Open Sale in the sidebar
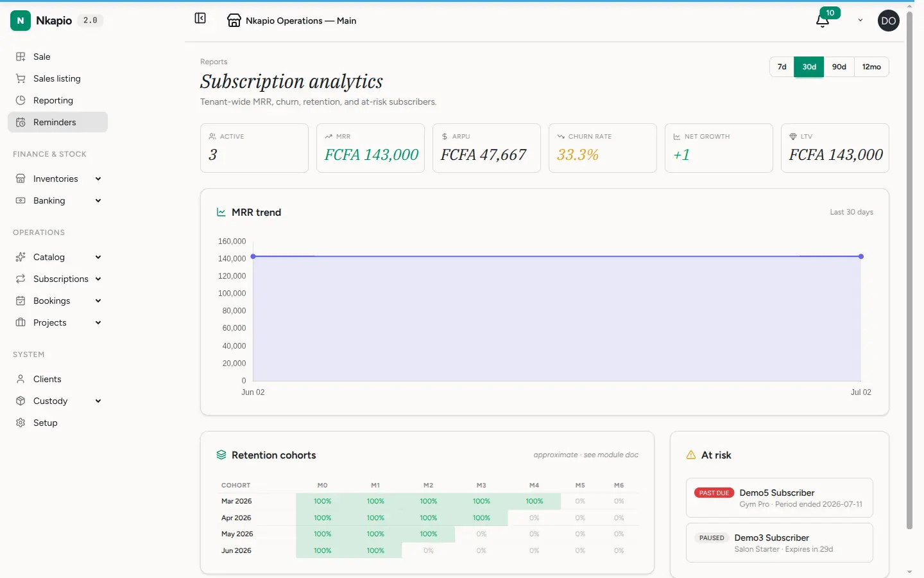This screenshot has height=578, width=924. [58, 57]
